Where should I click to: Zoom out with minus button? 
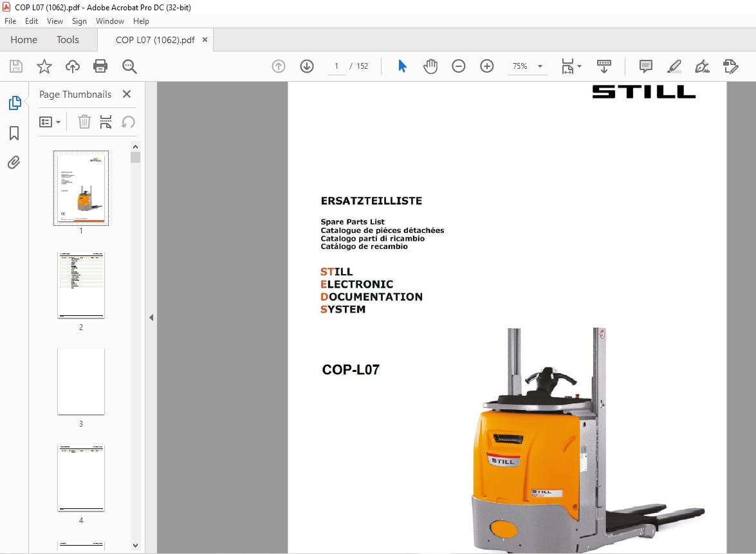click(x=459, y=66)
